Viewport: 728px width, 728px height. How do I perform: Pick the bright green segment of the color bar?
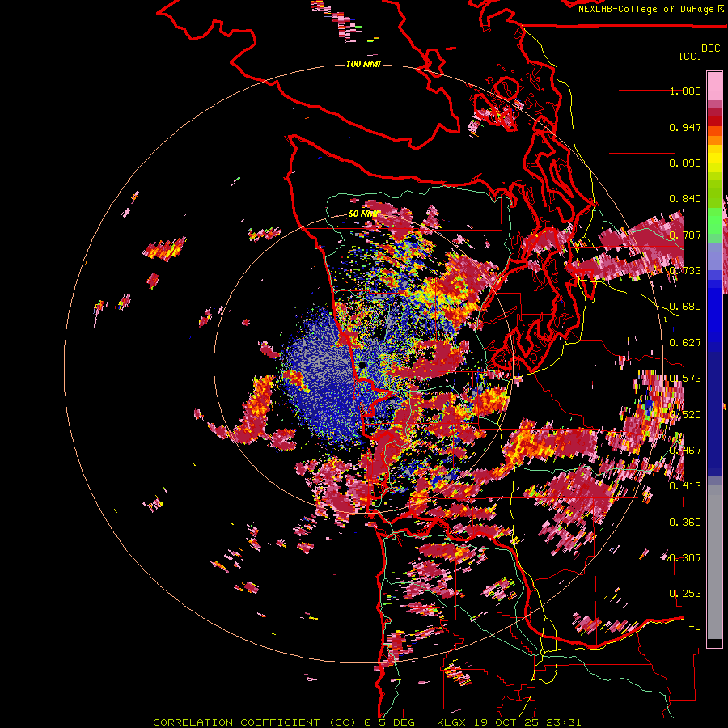pos(714,219)
